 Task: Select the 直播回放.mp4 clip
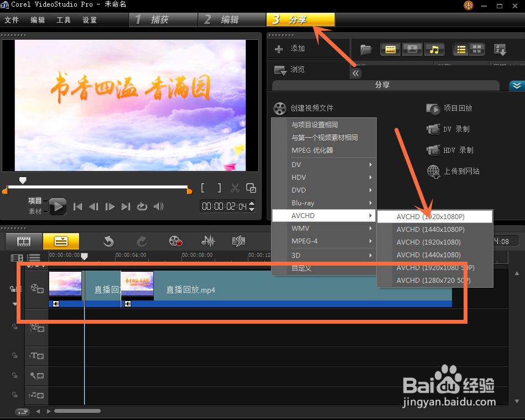coord(286,289)
